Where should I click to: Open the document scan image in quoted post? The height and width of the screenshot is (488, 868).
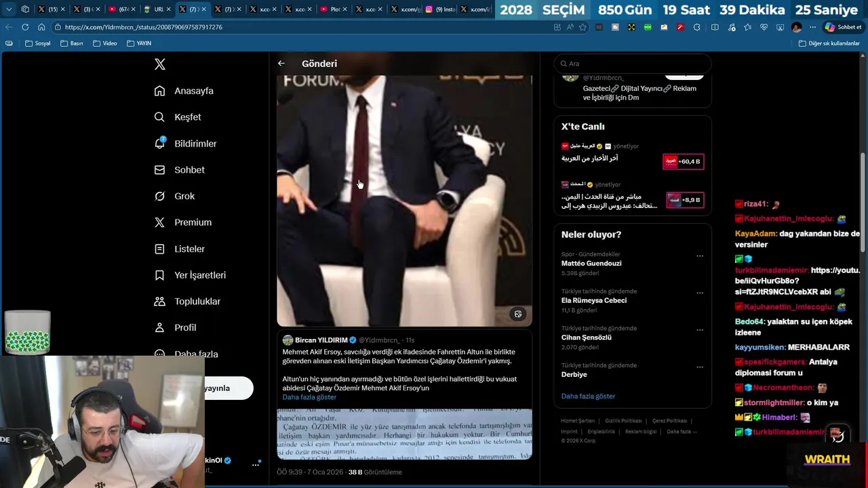(404, 434)
